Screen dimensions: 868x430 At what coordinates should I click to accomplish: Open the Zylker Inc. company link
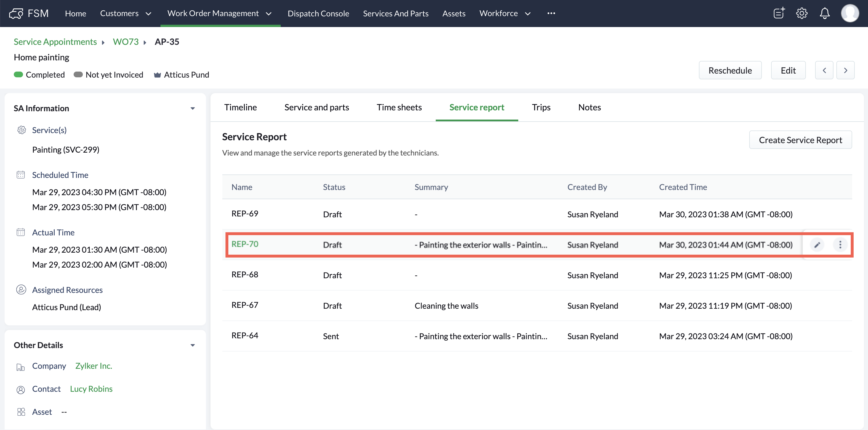[94, 366]
